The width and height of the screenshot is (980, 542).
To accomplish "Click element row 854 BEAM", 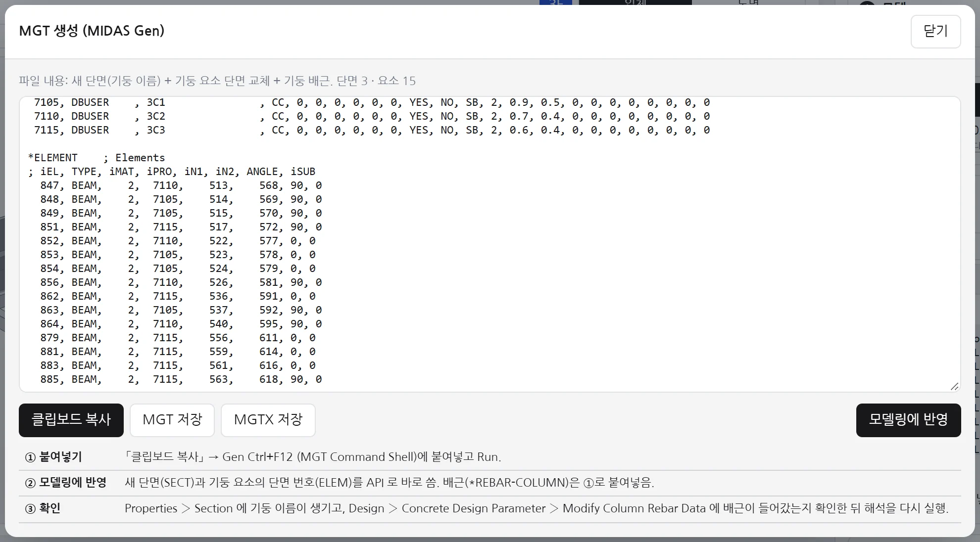I will click(x=178, y=269).
